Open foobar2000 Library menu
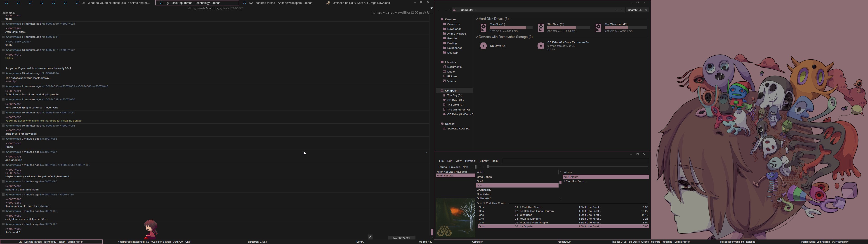The width and height of the screenshot is (868, 244). (484, 161)
